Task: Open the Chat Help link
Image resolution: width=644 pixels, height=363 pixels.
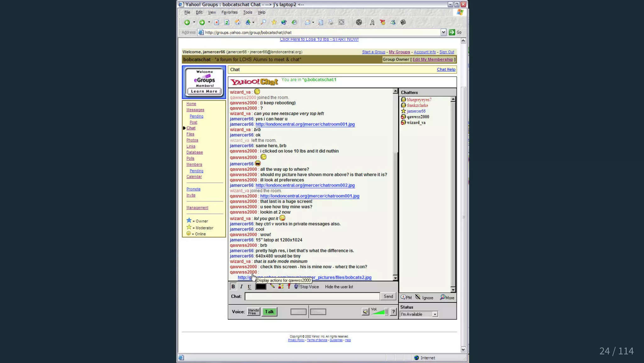Action: pyautogui.click(x=446, y=70)
